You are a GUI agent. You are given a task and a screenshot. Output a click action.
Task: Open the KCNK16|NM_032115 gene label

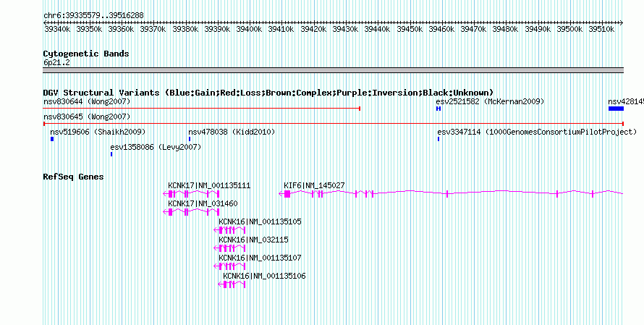coord(253,240)
